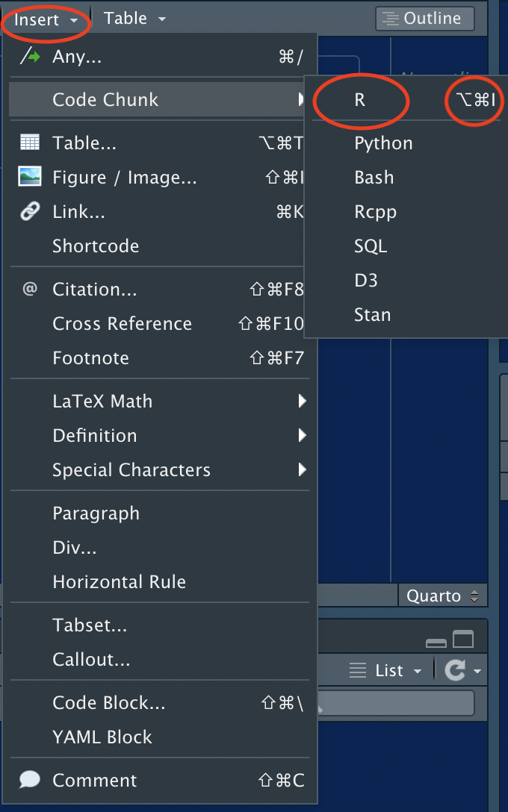
Task: Click the refresh icon near List
Action: (x=456, y=669)
